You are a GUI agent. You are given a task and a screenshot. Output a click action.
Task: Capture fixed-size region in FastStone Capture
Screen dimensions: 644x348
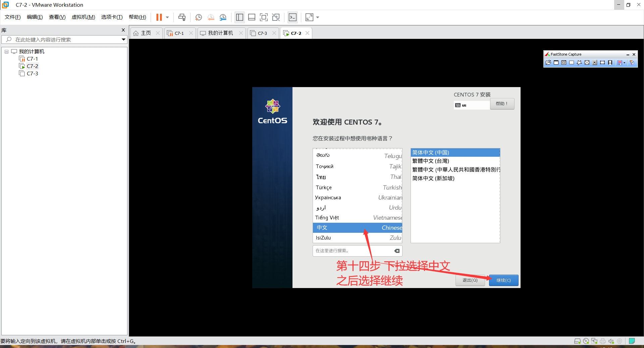coord(602,63)
